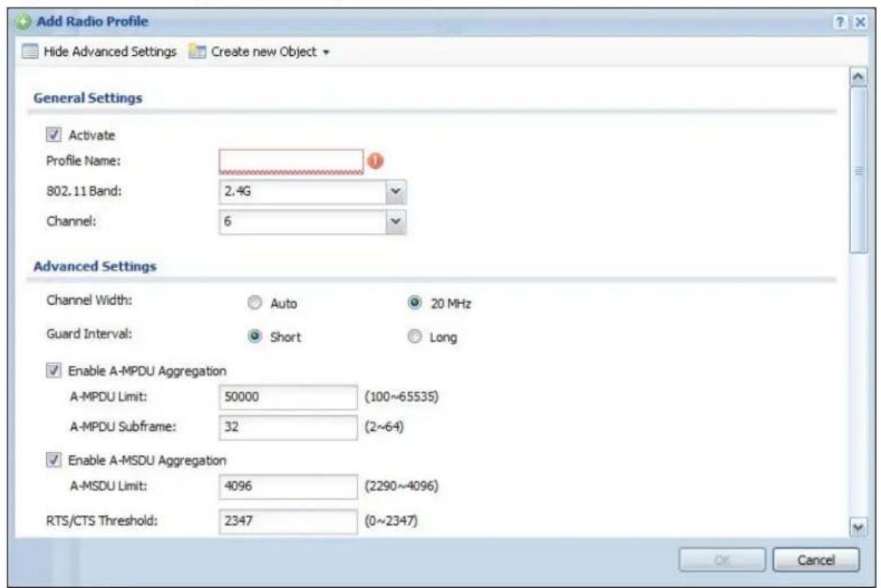Click the green Add Radio Profile title icon
The image size is (881, 588).
tap(23, 22)
